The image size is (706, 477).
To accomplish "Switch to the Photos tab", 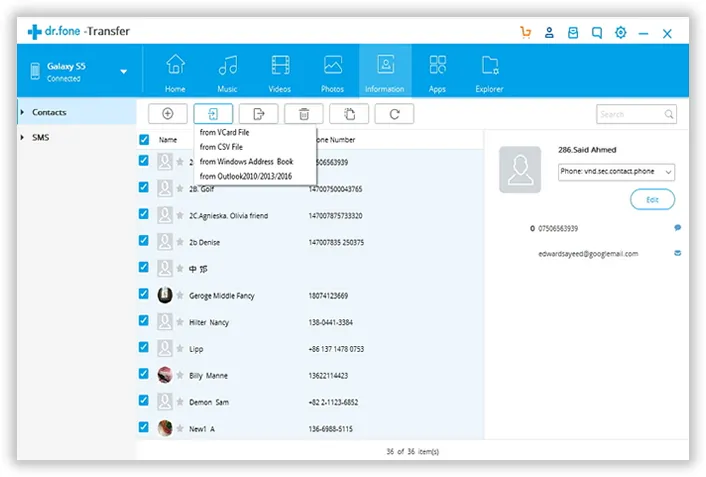I will click(332, 73).
